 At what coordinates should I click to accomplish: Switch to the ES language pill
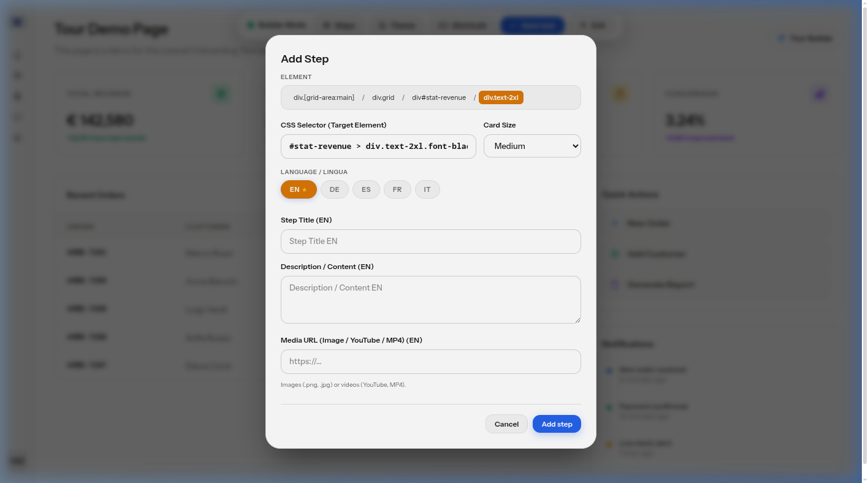366,189
